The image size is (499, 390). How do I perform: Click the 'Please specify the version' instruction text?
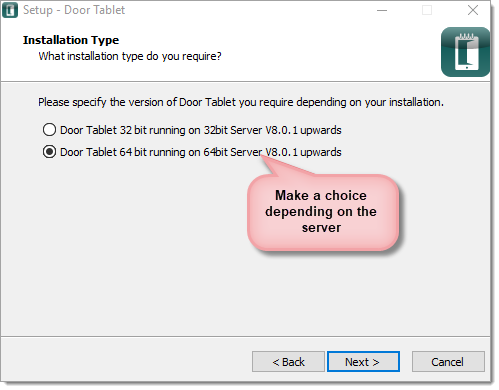[241, 102]
